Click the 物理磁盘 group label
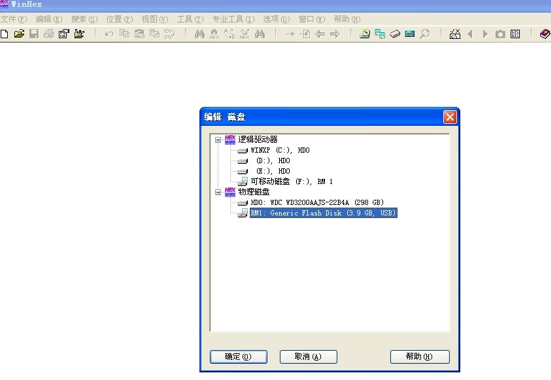The image size is (551, 380). pos(254,192)
